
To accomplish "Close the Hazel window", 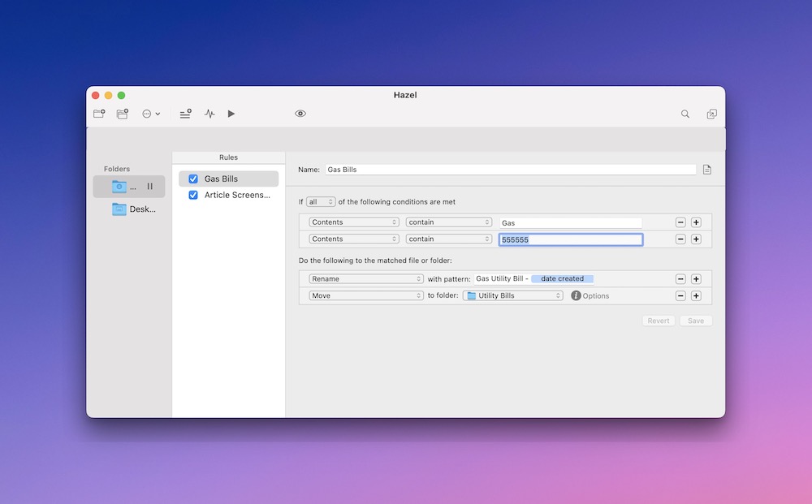I will (96, 95).
